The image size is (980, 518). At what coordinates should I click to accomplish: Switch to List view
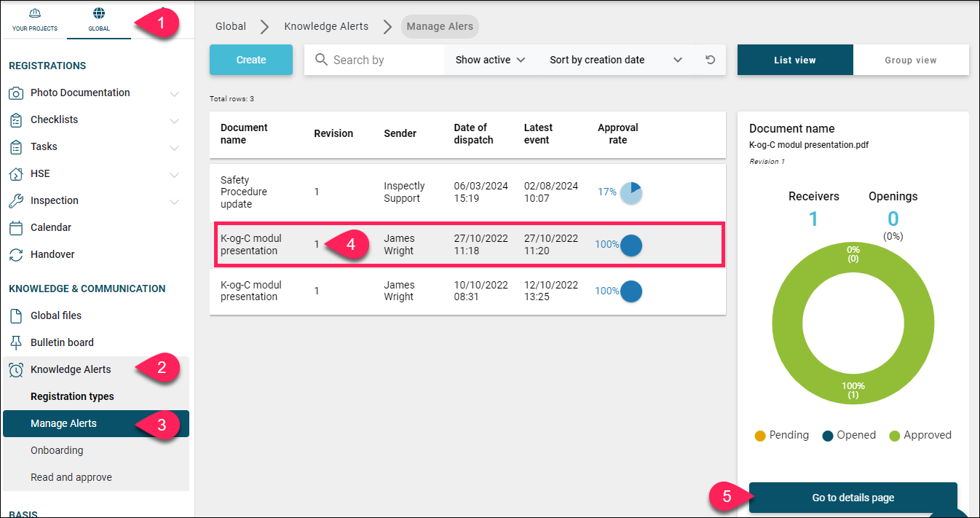click(x=795, y=60)
